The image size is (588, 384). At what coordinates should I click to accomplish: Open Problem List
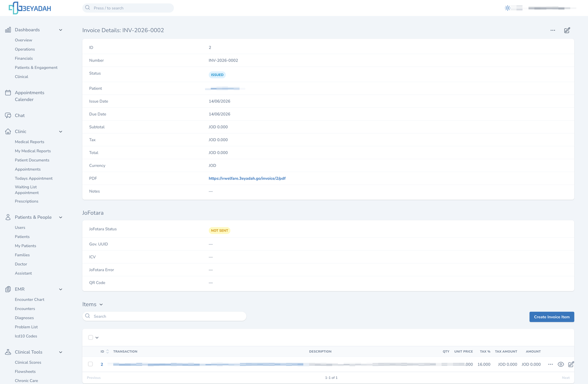click(x=26, y=327)
